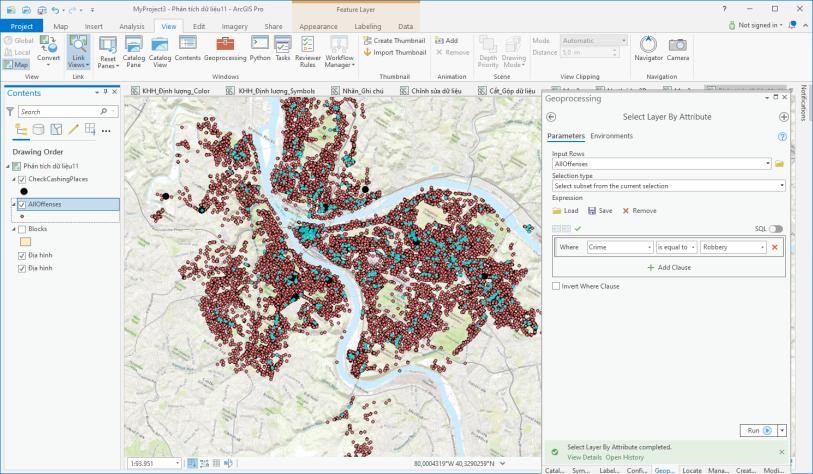Select the Map view mode
The image size is (813, 474).
[16, 65]
